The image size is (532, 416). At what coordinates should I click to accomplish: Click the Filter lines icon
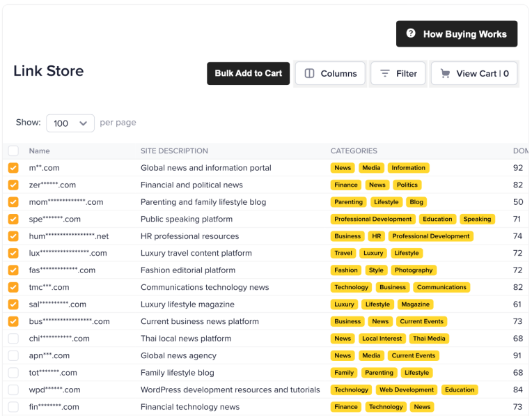tap(384, 74)
